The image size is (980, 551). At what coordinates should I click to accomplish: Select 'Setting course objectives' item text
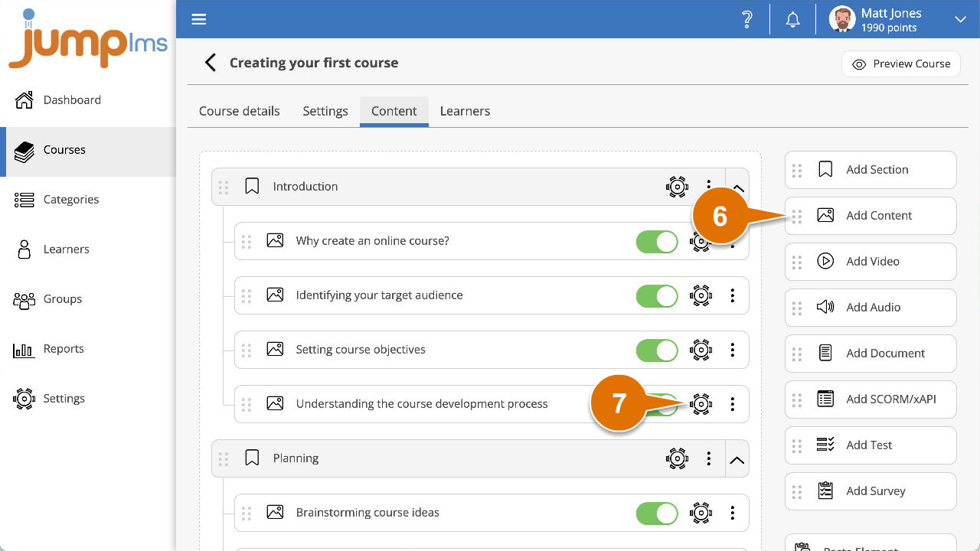361,350
